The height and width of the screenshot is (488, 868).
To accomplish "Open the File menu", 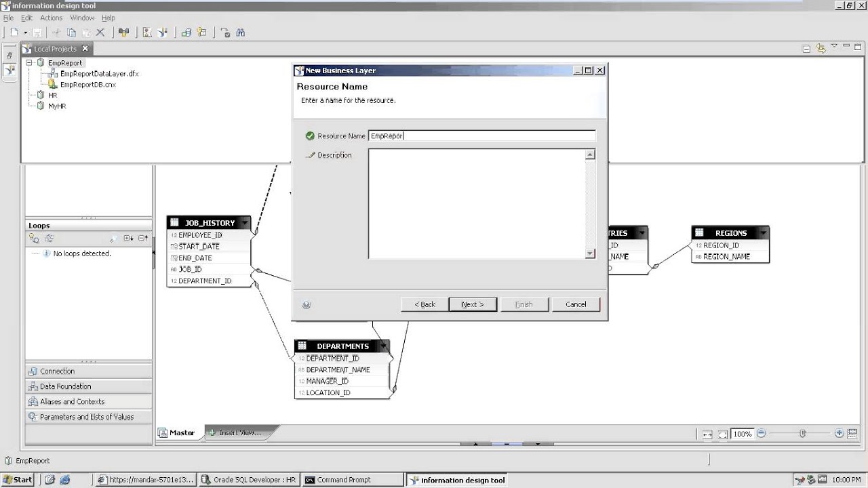I will click(8, 18).
